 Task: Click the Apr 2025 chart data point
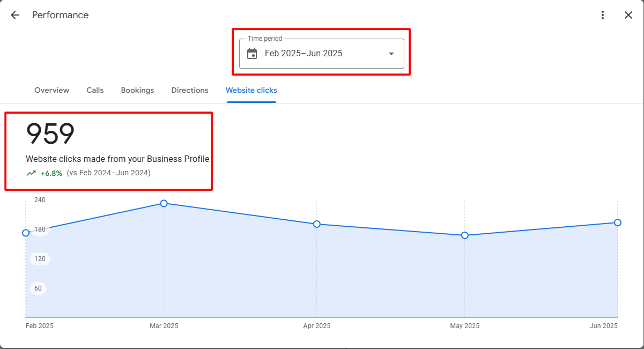317,224
